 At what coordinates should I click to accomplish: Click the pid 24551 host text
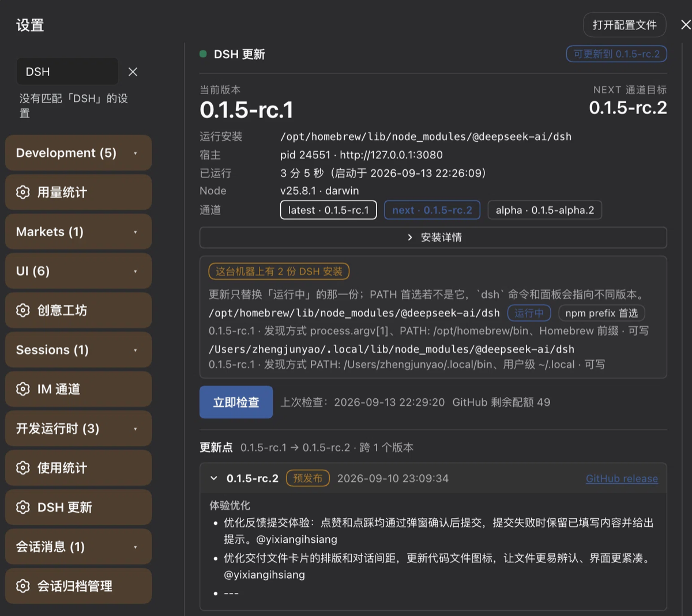362,155
